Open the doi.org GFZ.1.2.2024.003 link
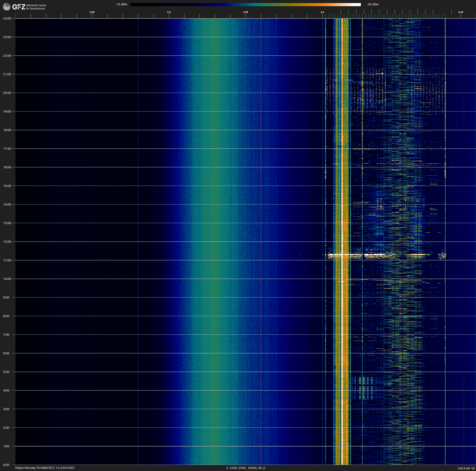 pyautogui.click(x=45, y=468)
